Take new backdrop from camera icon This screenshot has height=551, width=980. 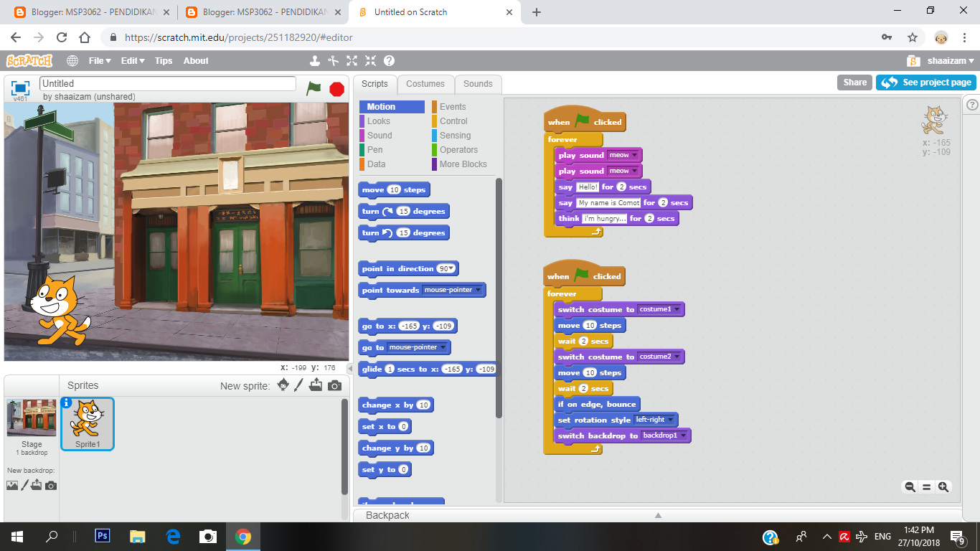50,486
